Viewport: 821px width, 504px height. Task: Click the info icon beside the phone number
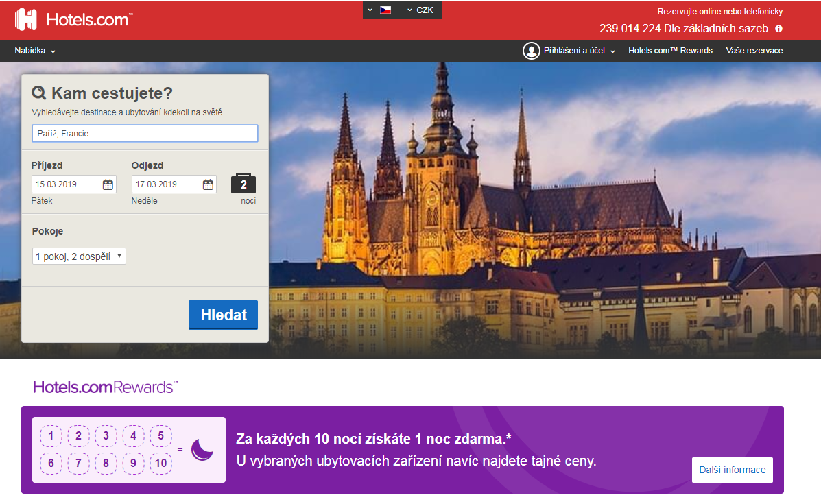(x=778, y=29)
